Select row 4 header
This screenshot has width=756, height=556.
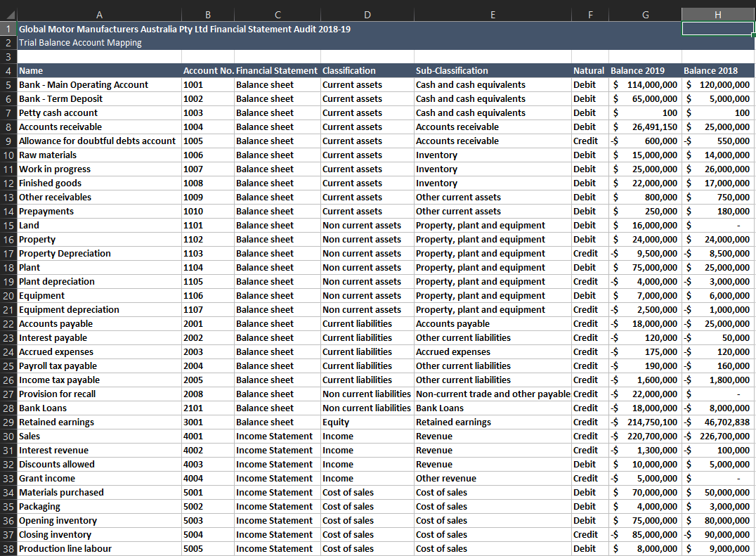8,71
